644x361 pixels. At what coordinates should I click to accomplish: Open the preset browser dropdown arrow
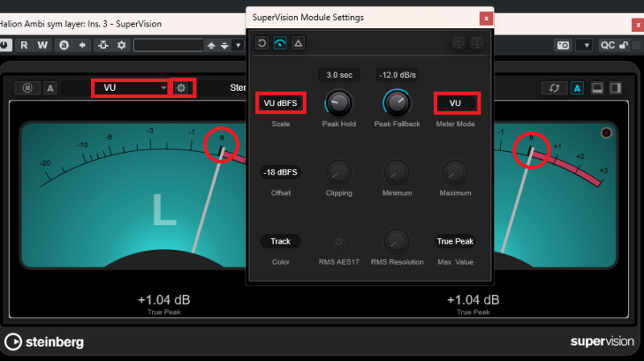[x=238, y=45]
